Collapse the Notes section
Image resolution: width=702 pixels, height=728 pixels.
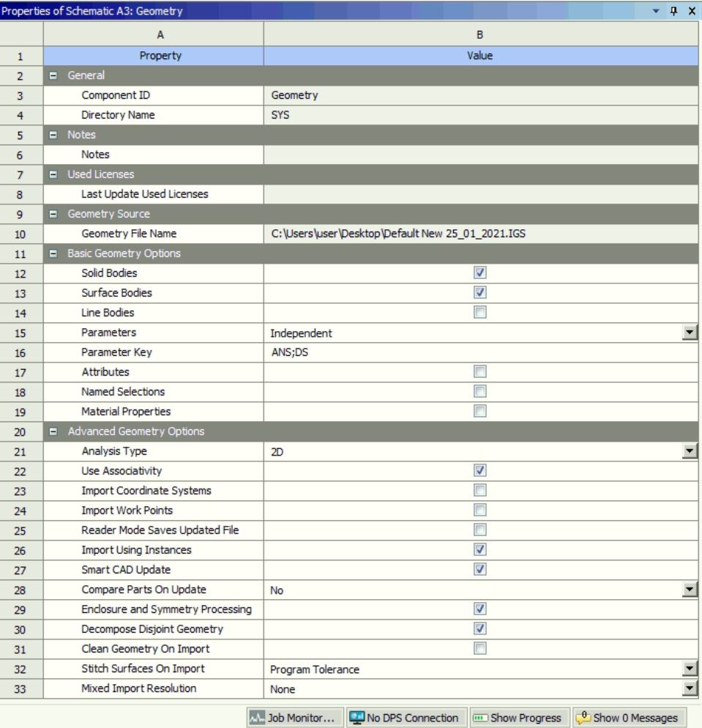tap(53, 135)
